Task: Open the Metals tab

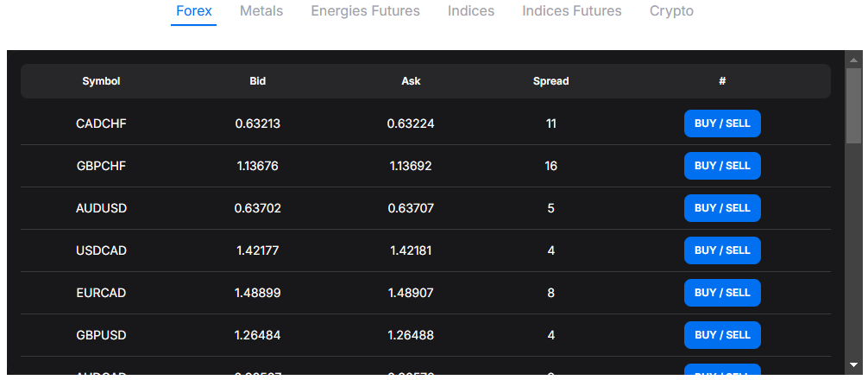Action: tap(261, 12)
